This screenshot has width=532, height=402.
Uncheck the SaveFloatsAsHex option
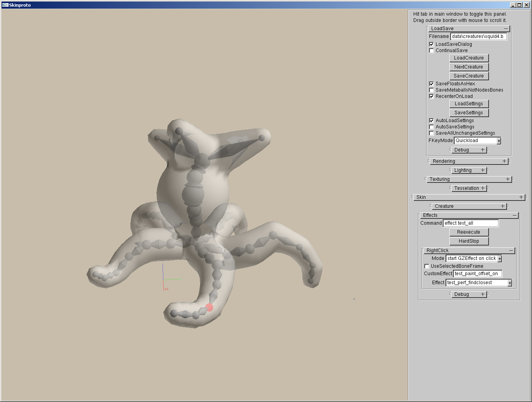tap(431, 84)
